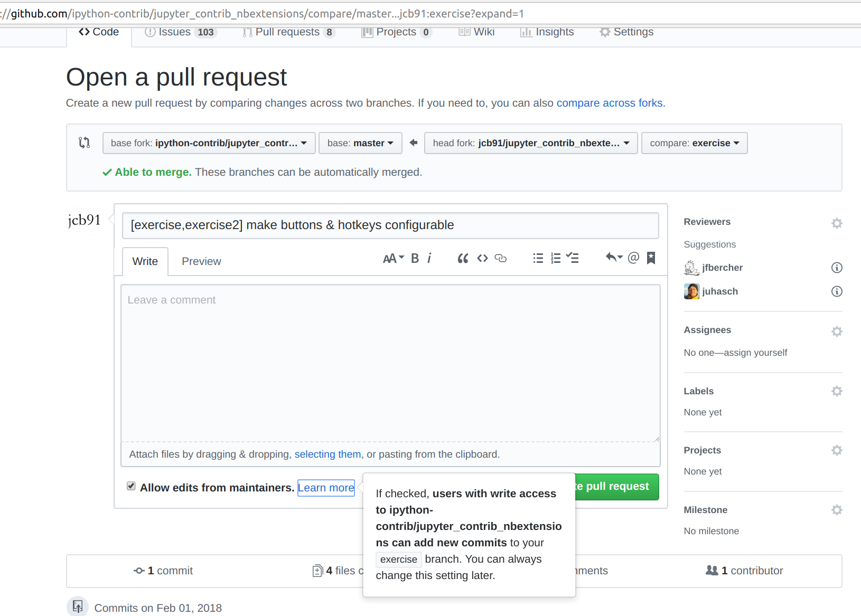Screen dimensions: 861x616
Task: Add a numbered list
Action: coord(556,258)
